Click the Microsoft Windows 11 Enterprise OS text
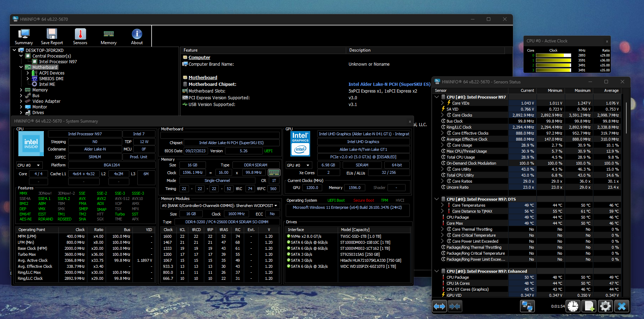Screen dimensions: 644x319 click(x=347, y=207)
